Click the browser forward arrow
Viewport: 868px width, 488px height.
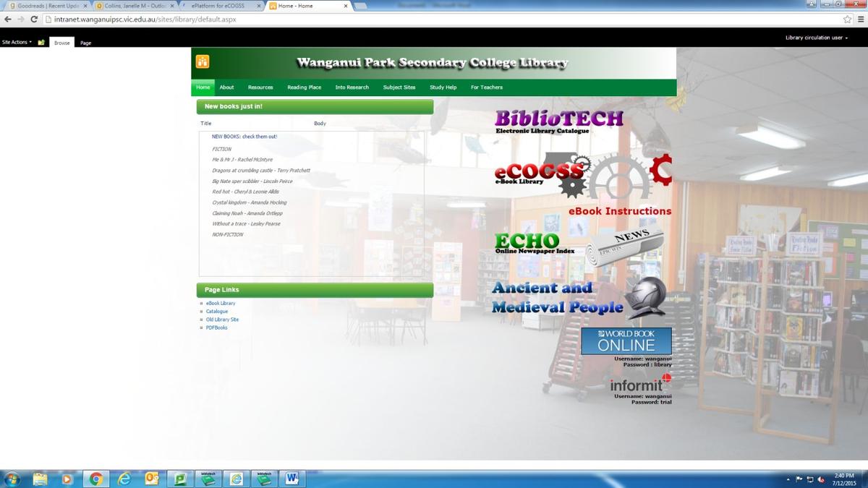point(20,19)
